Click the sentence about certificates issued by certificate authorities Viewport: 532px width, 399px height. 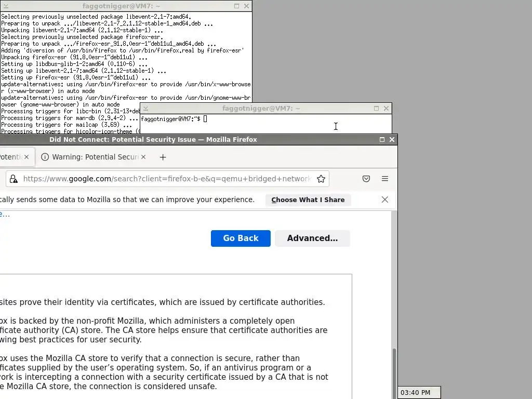pos(163,302)
